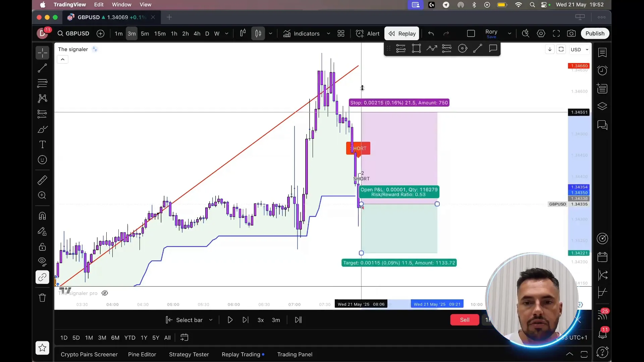
Task: Collapse the indicator legend with the chevron
Action: pyautogui.click(x=62, y=60)
